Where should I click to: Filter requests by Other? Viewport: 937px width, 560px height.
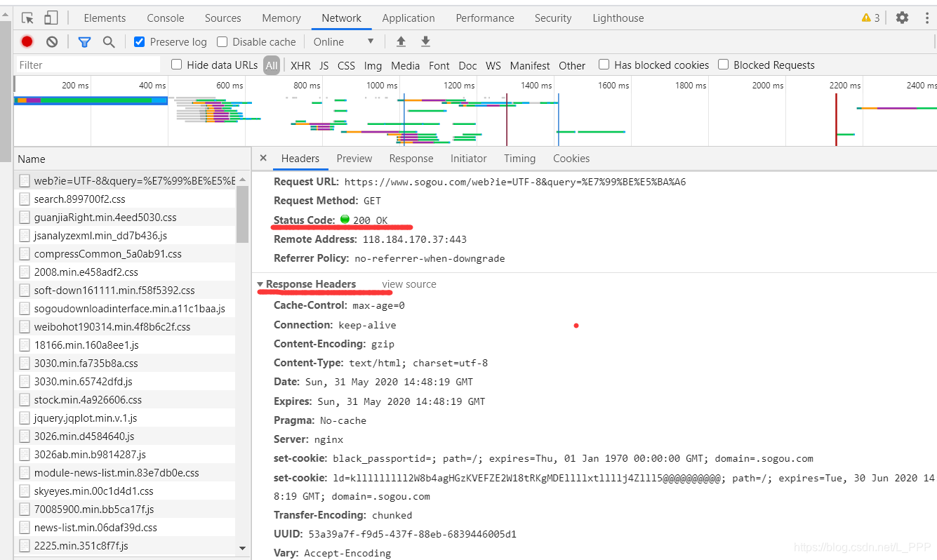572,65
